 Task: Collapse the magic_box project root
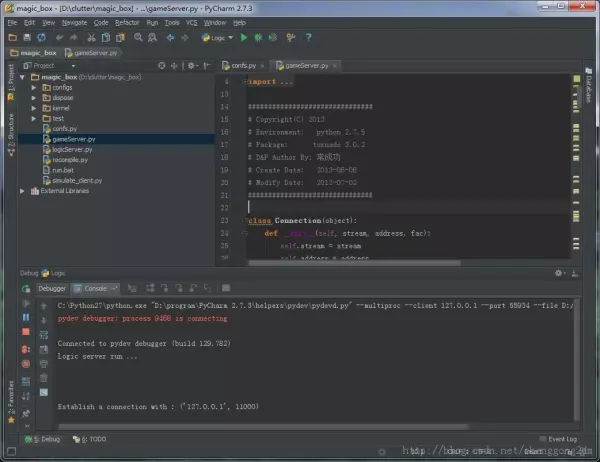[23, 77]
